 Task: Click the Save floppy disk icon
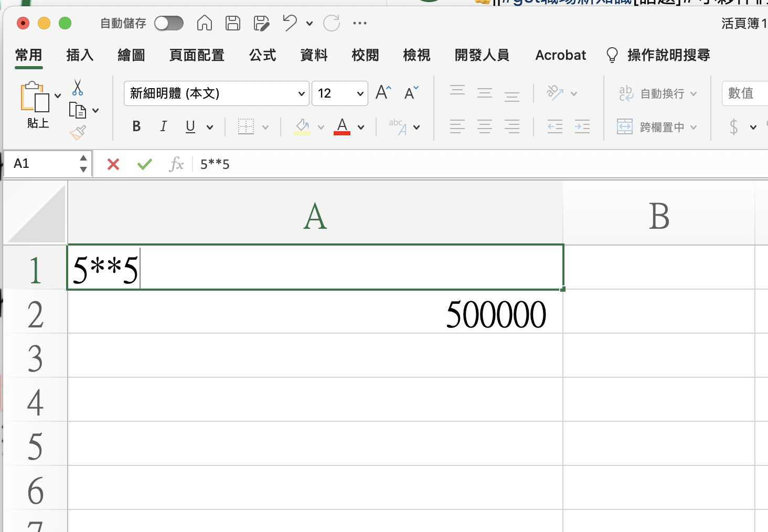click(x=233, y=23)
